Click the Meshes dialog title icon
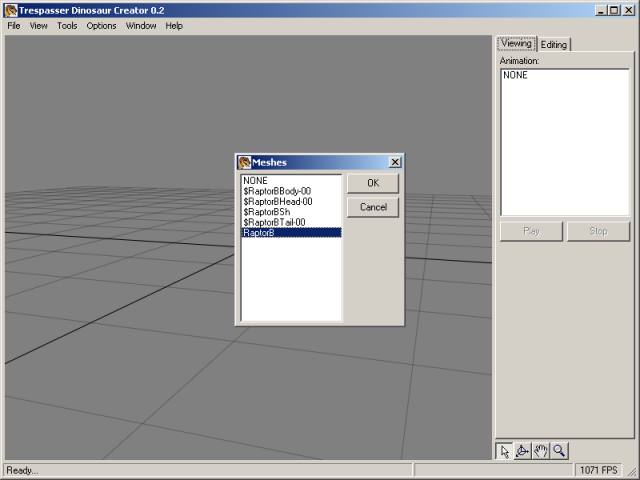 click(244, 162)
